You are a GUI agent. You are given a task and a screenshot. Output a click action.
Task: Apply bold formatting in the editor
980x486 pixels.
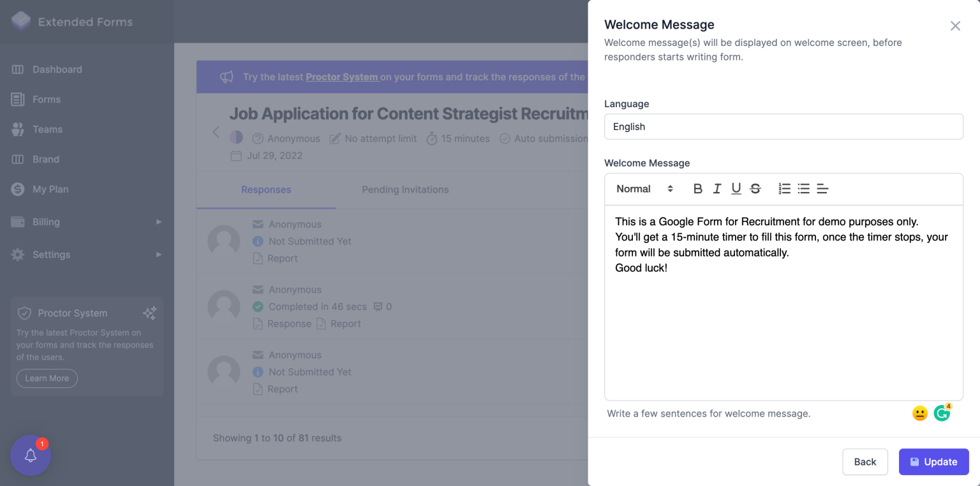pos(697,188)
